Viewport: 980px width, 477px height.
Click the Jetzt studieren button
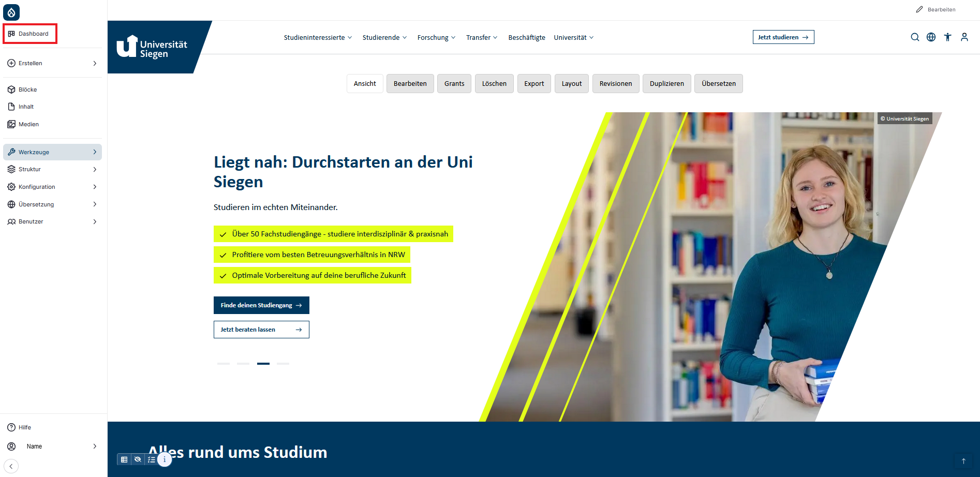(783, 37)
